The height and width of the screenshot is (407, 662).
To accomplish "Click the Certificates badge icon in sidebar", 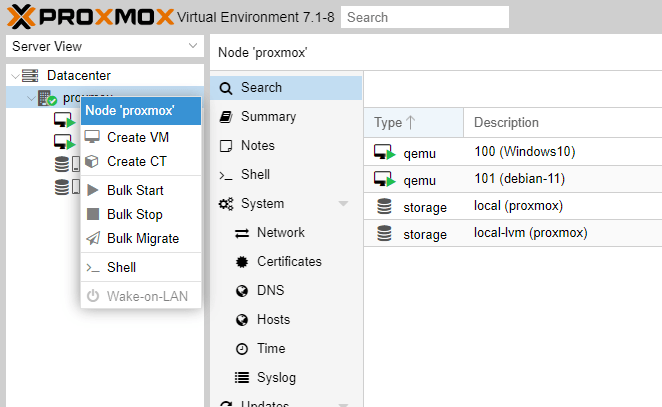I will (x=241, y=262).
